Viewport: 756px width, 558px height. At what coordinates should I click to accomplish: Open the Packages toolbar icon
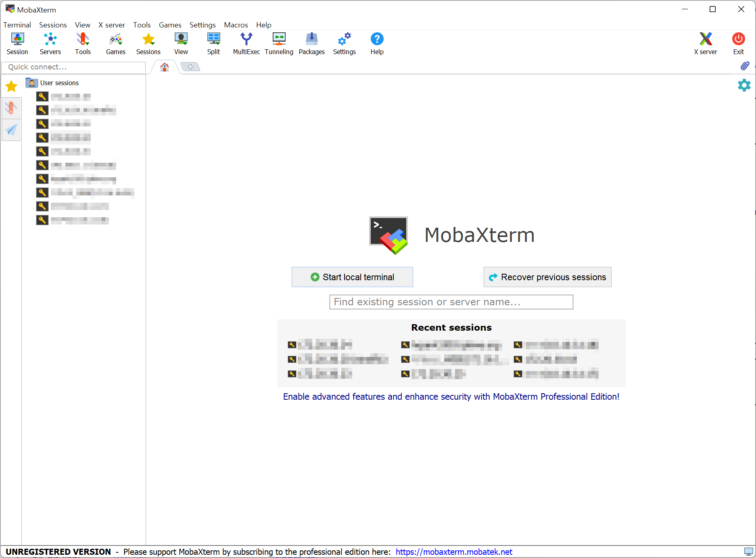(x=312, y=44)
